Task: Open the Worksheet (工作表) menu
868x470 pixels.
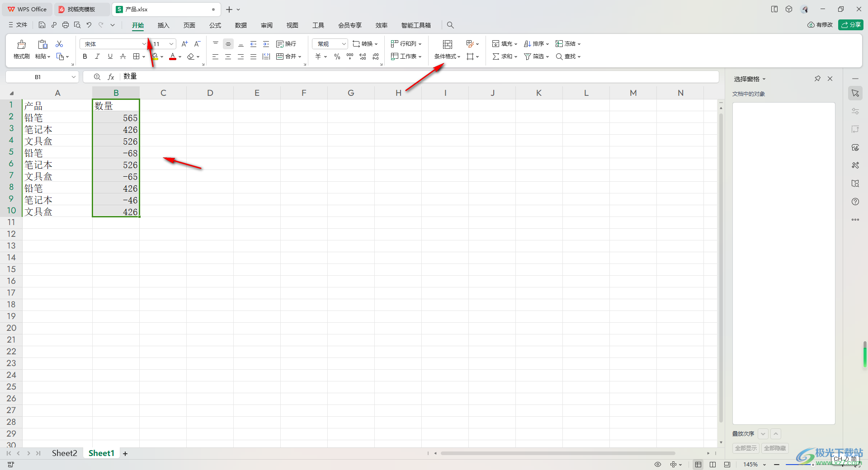Action: tap(406, 56)
